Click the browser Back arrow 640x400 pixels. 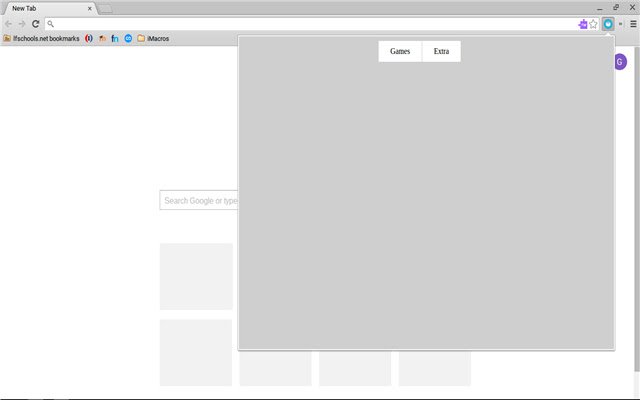click(x=8, y=24)
